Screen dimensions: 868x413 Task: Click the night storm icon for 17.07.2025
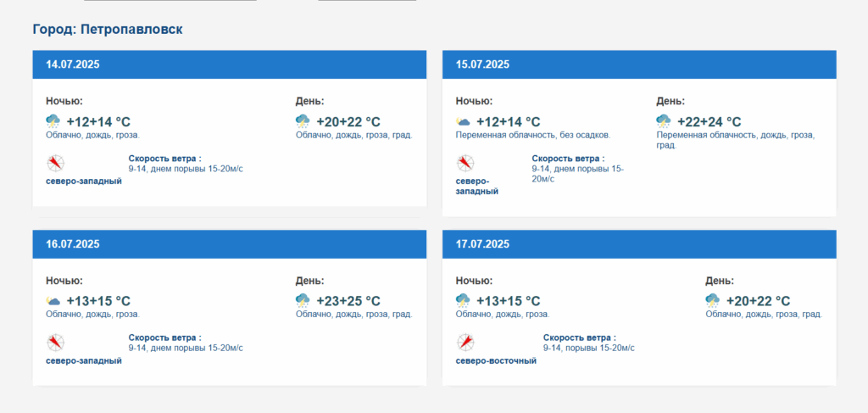tap(463, 300)
